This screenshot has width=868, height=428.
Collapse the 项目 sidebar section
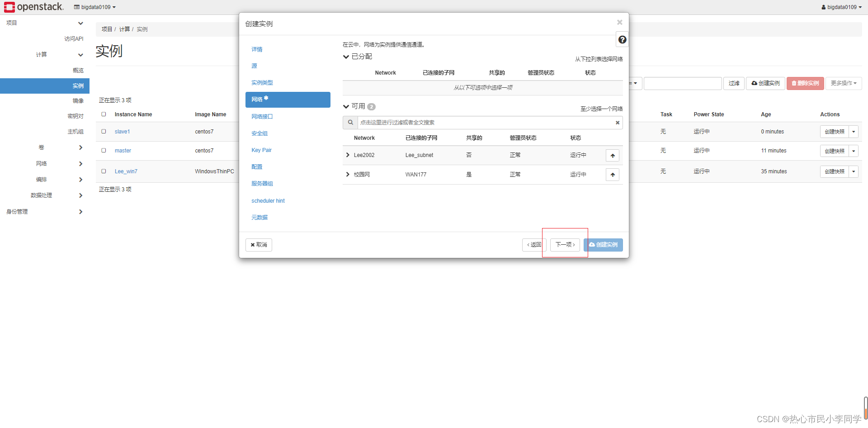click(80, 23)
